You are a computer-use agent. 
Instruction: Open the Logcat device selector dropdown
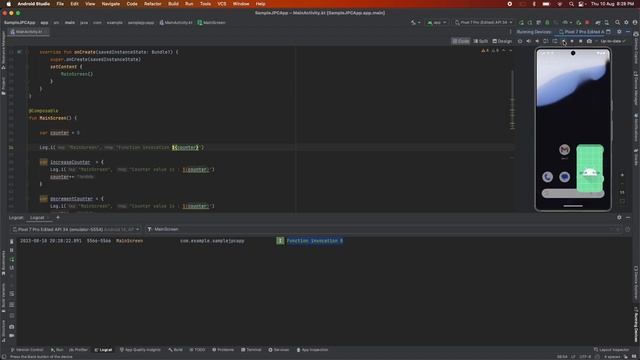(x=76, y=229)
